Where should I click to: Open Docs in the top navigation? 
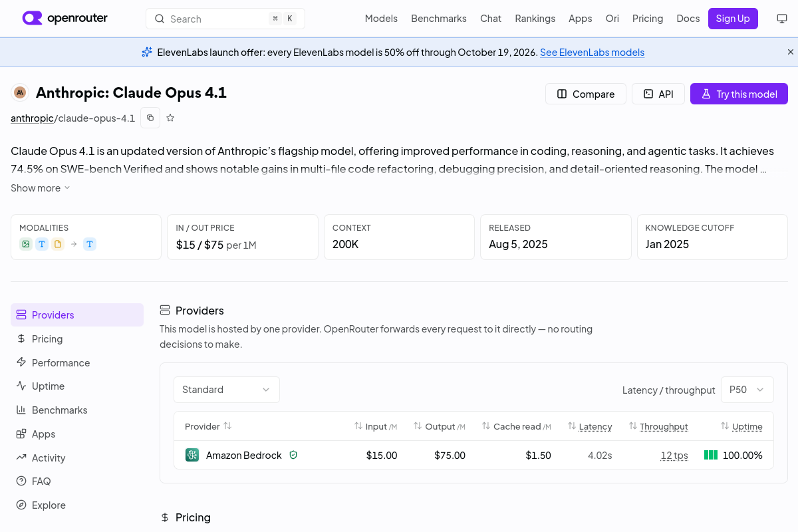pyautogui.click(x=688, y=19)
